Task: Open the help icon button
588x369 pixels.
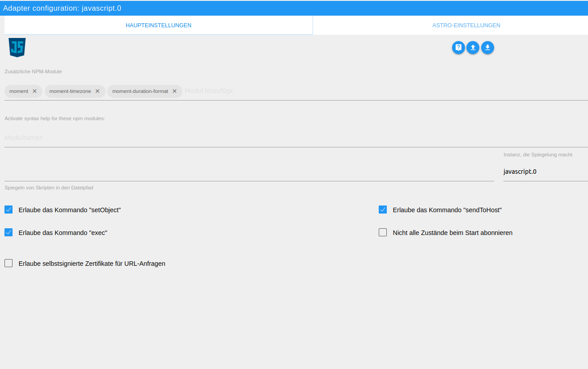Action: (x=458, y=47)
